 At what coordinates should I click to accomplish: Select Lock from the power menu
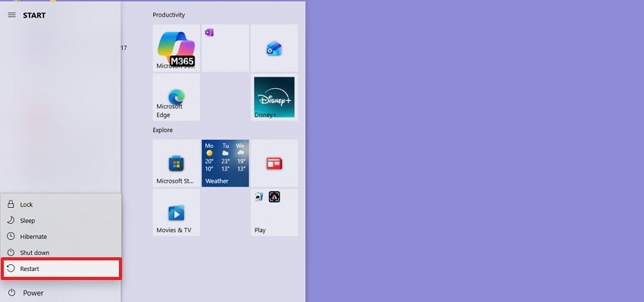point(61,204)
